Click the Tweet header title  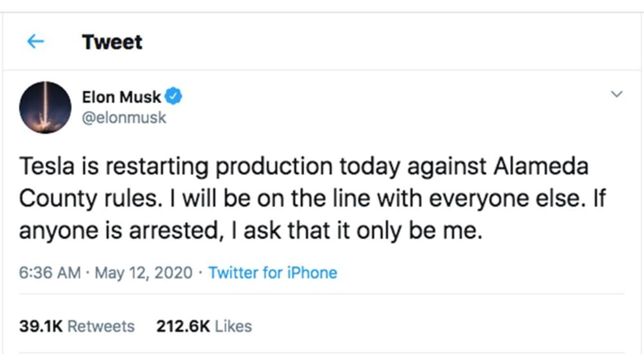coord(112,42)
